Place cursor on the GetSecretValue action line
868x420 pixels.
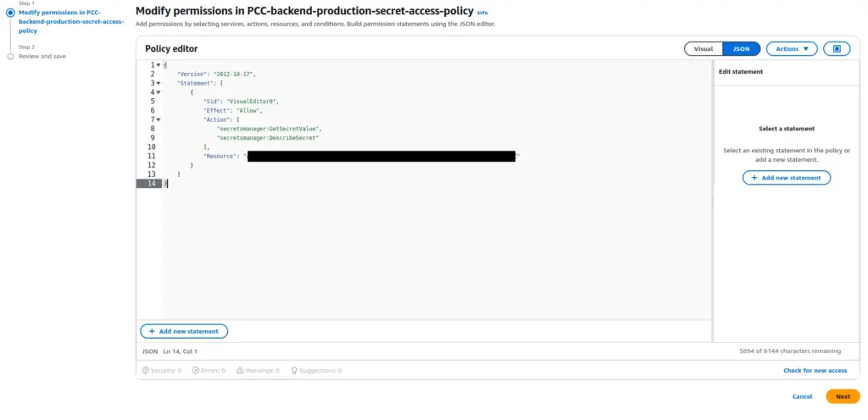click(x=270, y=129)
